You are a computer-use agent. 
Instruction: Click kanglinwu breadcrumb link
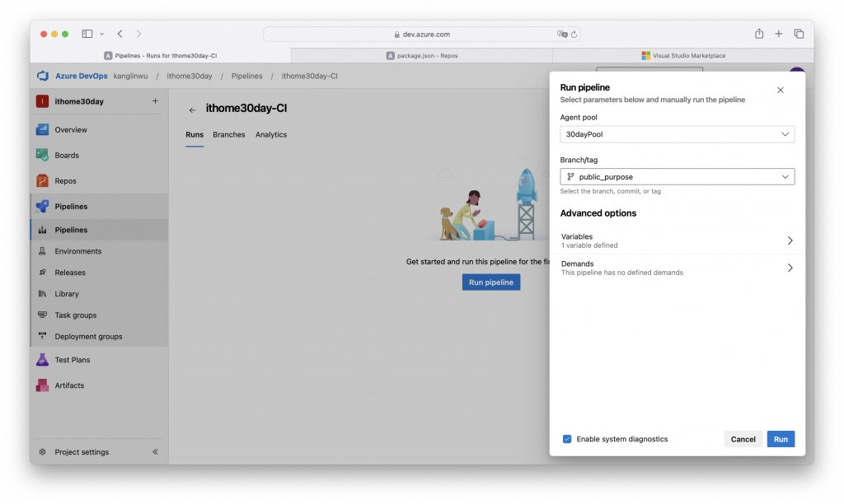tap(130, 76)
